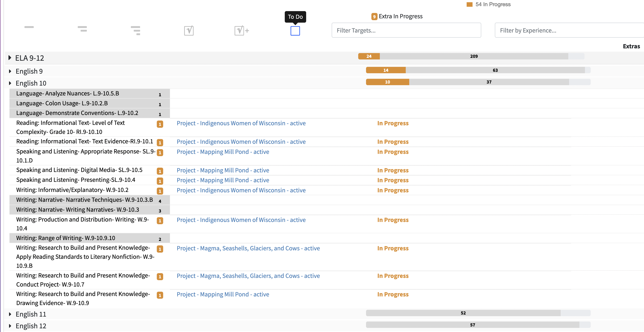Click the Filter Targets input field
Screen dimensions: 644x332
[406, 30]
